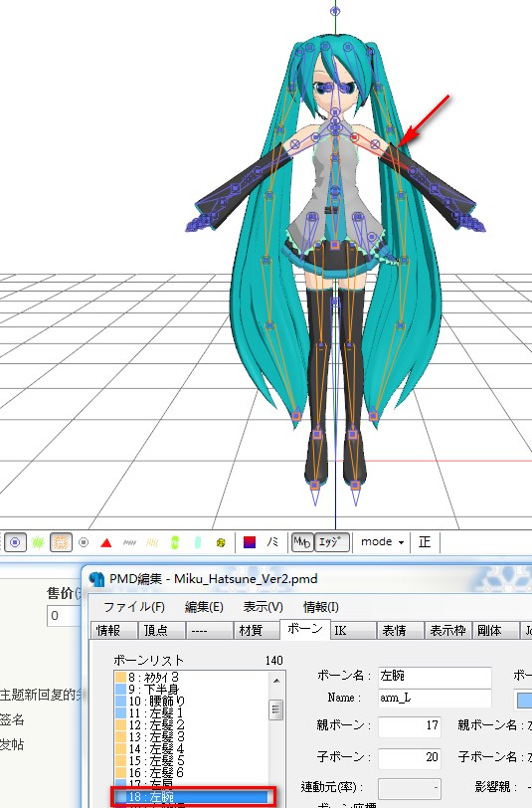Switch to the 表示枠 tab

coord(447,630)
